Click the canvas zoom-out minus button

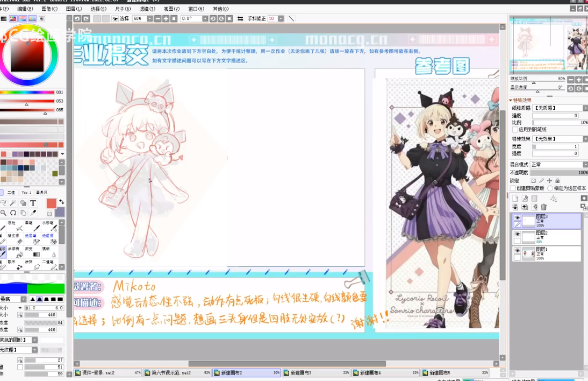tap(157, 18)
